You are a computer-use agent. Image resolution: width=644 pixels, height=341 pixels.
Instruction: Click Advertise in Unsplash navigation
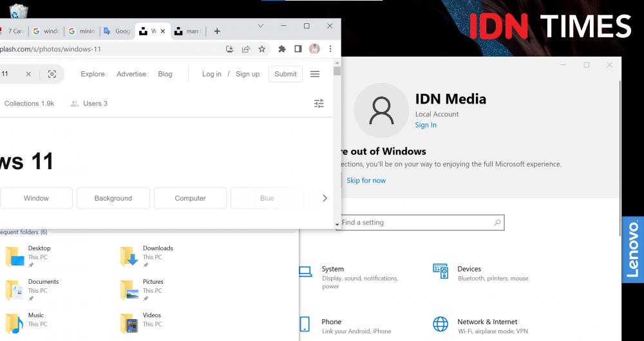(131, 74)
